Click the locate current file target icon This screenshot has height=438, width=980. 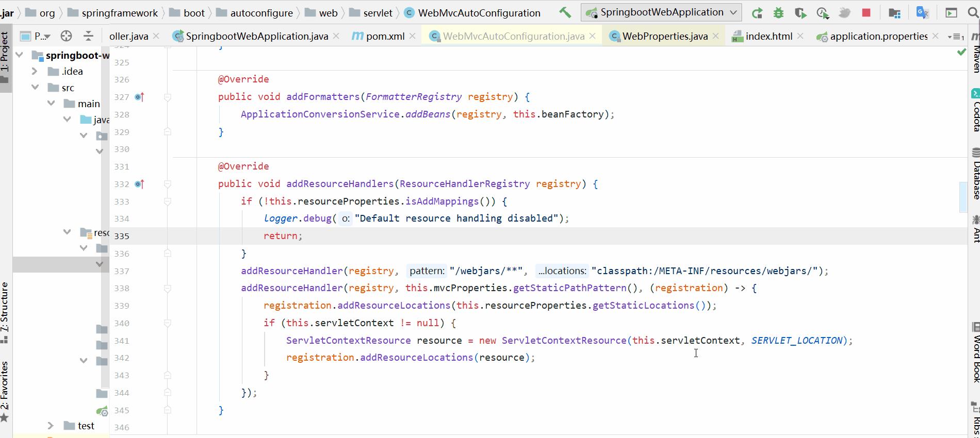point(66,36)
